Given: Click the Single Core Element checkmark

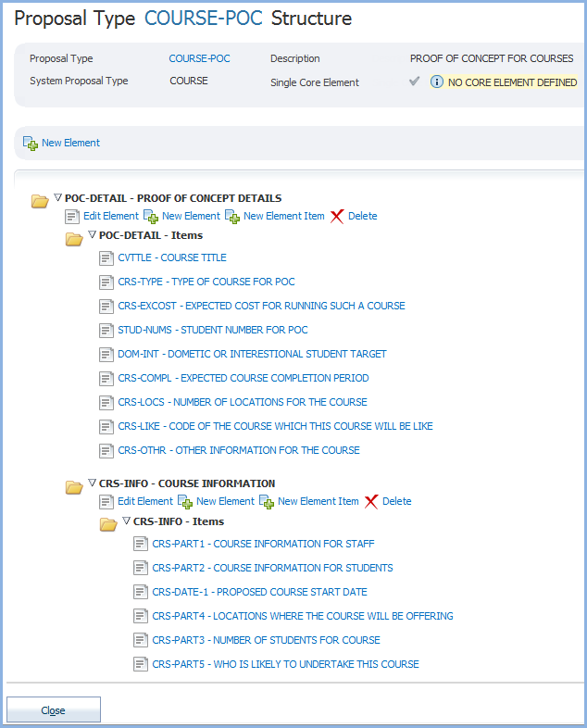Looking at the screenshot, I should pos(415,82).
